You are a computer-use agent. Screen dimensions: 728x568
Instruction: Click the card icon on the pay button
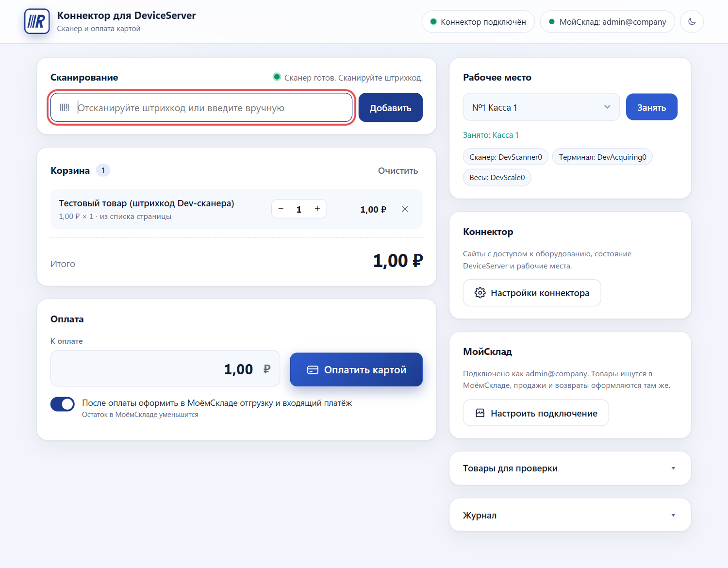coord(313,370)
